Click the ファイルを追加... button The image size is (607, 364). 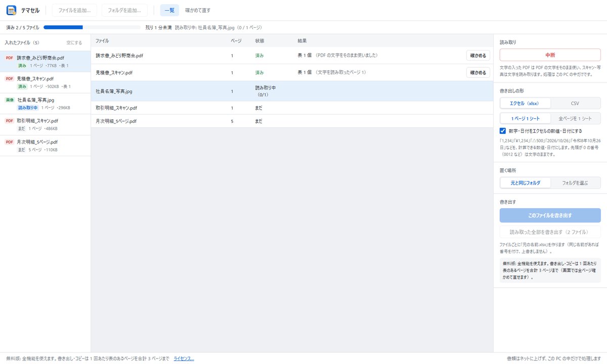point(74,10)
